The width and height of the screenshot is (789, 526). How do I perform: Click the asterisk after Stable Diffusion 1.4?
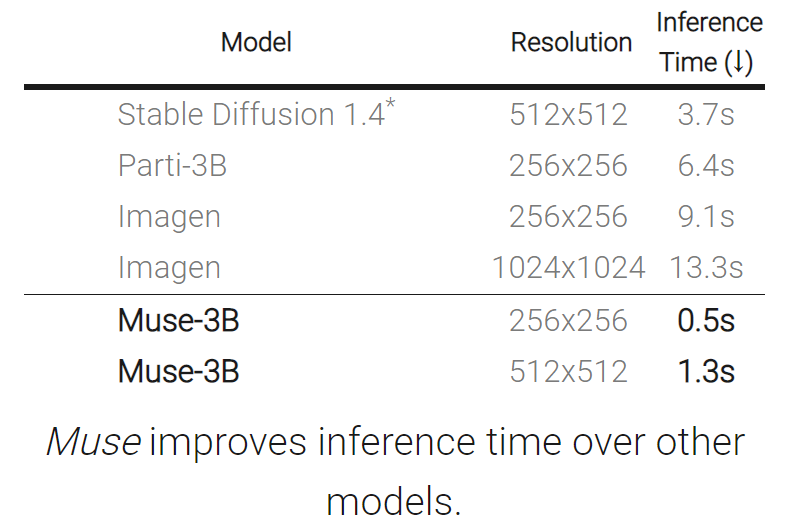click(390, 105)
